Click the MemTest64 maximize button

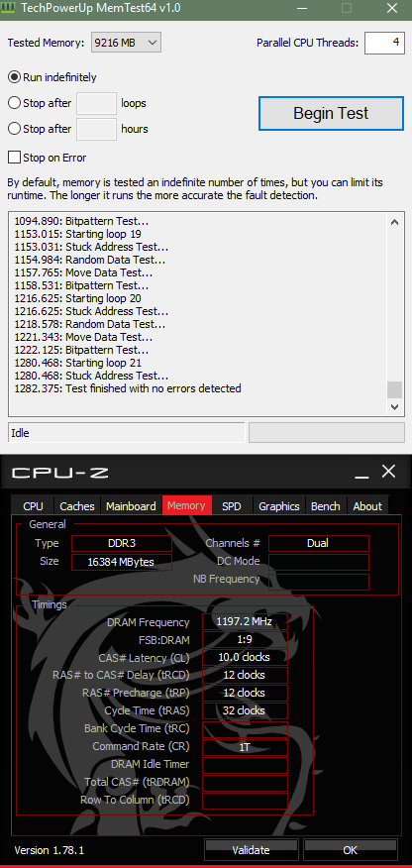(347, 8)
